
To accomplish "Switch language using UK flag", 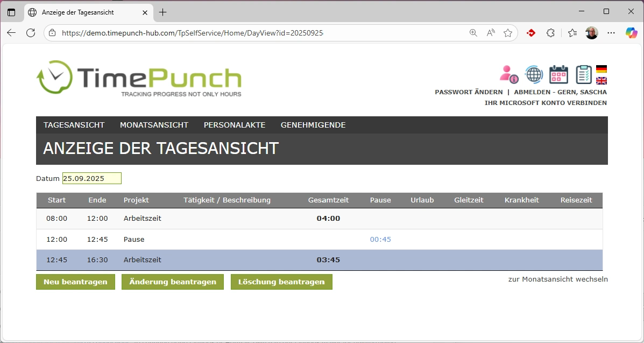I will [x=601, y=81].
